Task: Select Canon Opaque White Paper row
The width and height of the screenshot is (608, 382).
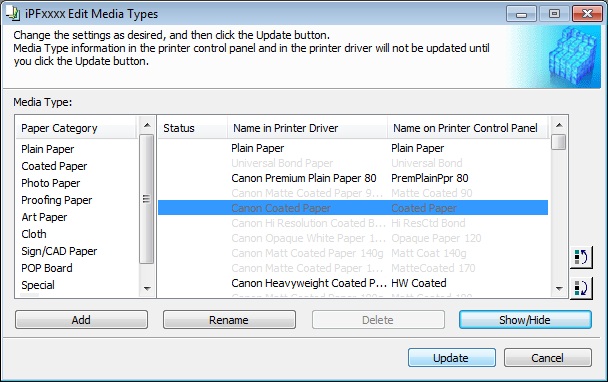Action: pyautogui.click(x=353, y=238)
